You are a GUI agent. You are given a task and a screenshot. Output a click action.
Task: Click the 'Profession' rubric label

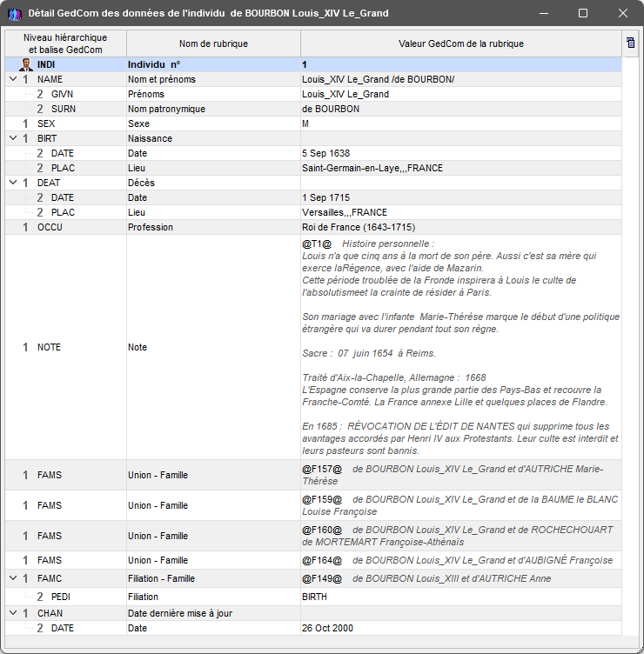151,227
